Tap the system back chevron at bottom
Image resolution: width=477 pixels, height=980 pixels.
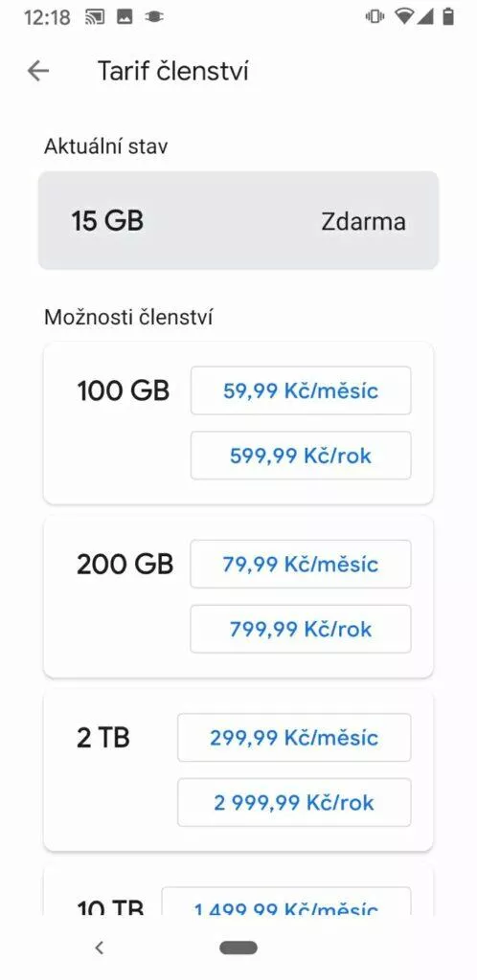click(99, 947)
